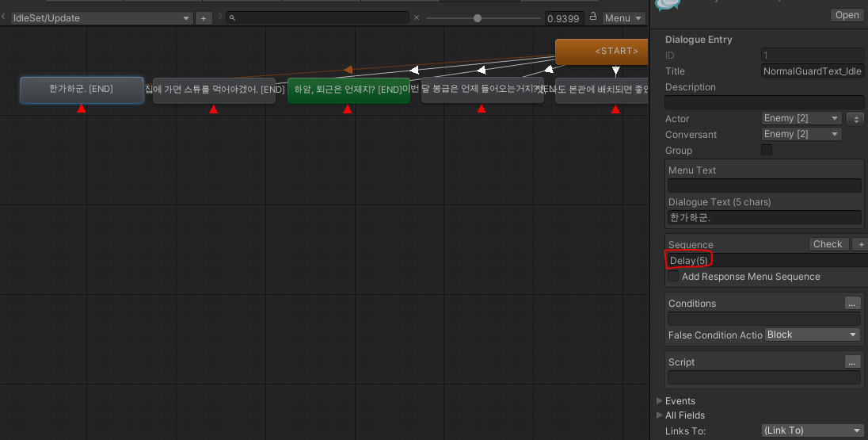Screen dimensions: 868x440
Task: Click the search magnifier icon
Action: click(233, 17)
